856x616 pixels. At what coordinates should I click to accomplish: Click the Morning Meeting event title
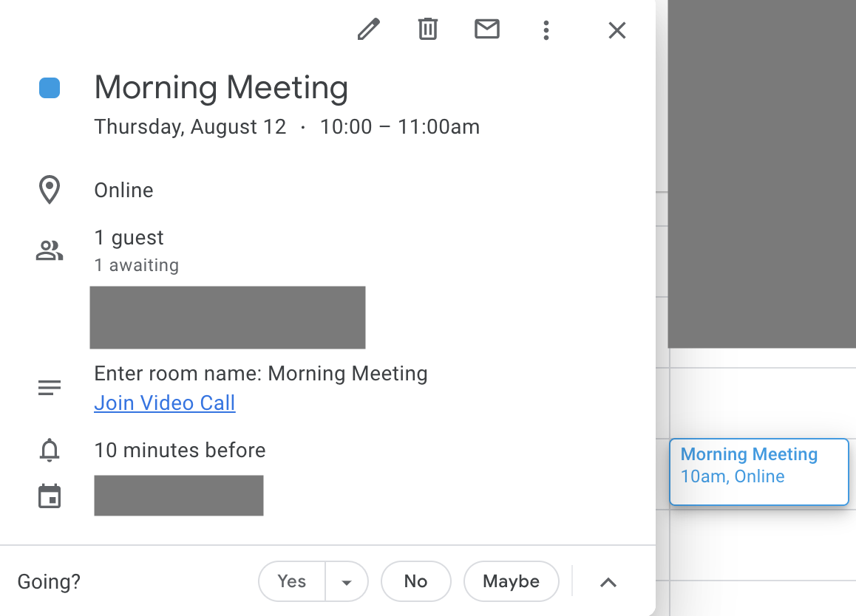(221, 87)
